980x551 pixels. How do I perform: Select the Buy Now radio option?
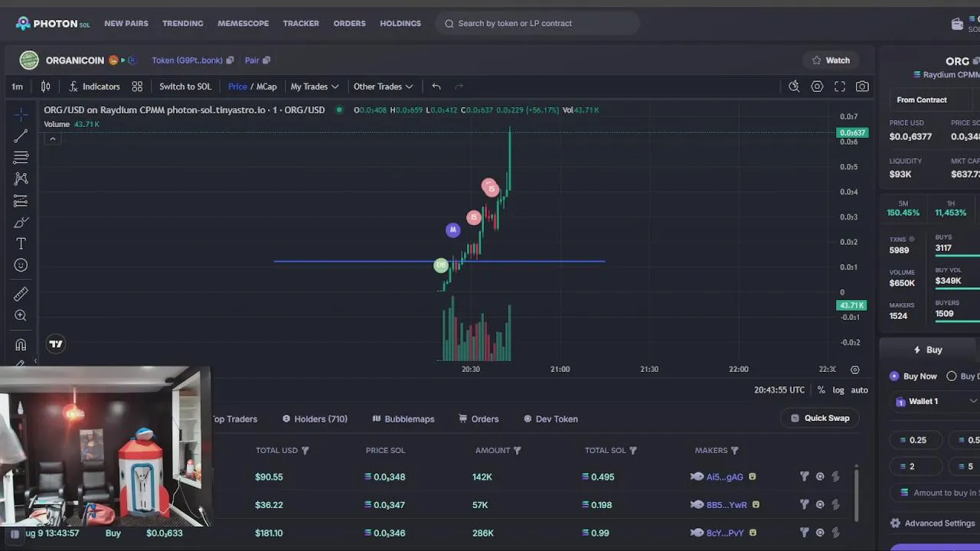(913, 377)
